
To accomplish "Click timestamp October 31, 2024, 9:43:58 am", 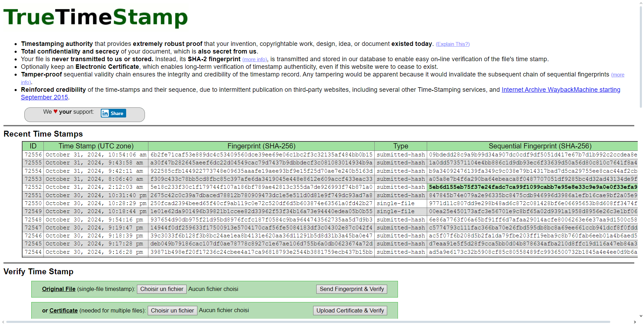I will tap(96, 163).
